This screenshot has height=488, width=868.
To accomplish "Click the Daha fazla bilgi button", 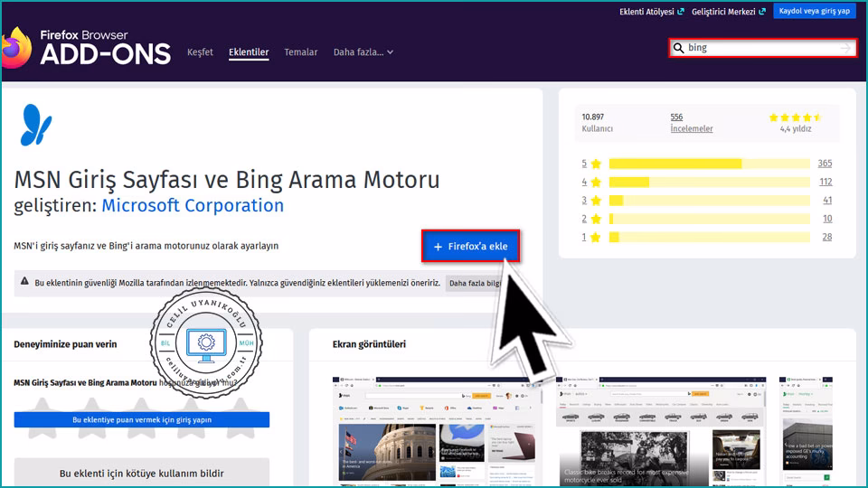I will tap(475, 283).
